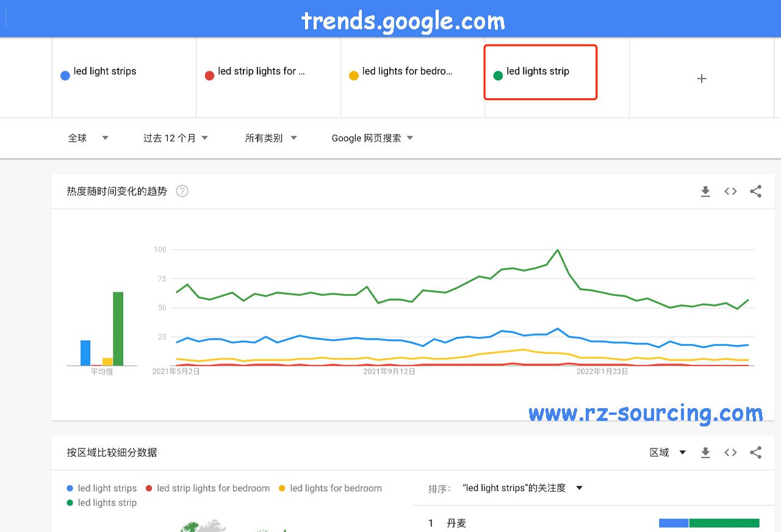The height and width of the screenshot is (532, 781).
Task: Click the blue average bar in chart
Action: 85,353
